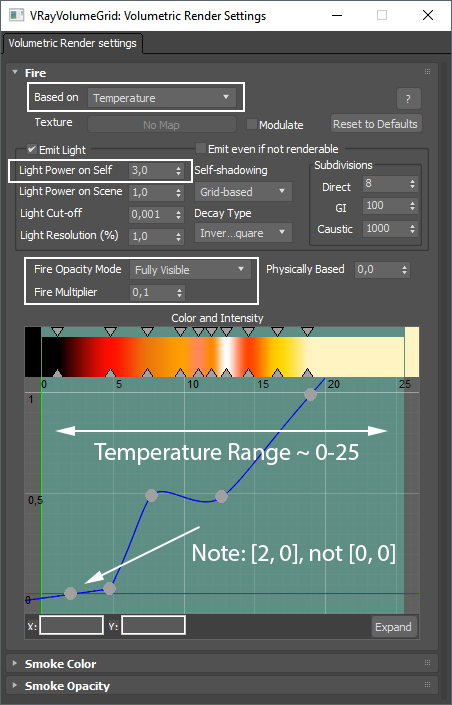The height and width of the screenshot is (705, 452).
Task: Open the Self-shadowing Grid-based dropdown
Action: (x=243, y=192)
